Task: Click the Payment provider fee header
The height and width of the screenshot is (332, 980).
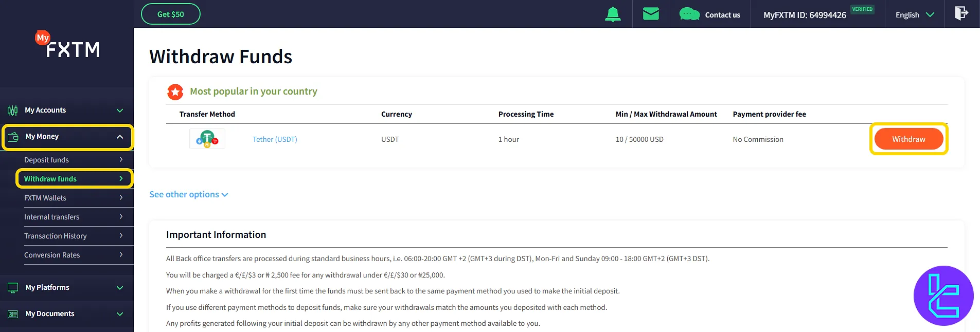Action: 769,114
